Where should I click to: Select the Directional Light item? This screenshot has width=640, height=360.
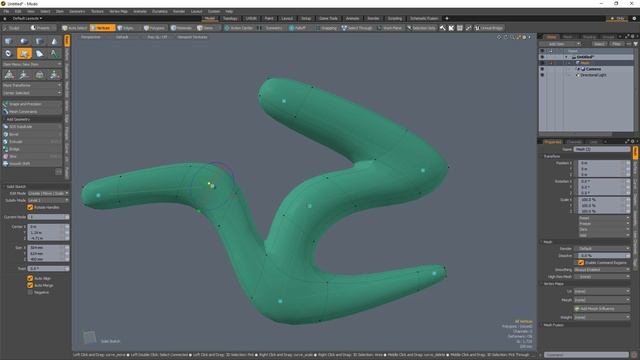point(593,75)
